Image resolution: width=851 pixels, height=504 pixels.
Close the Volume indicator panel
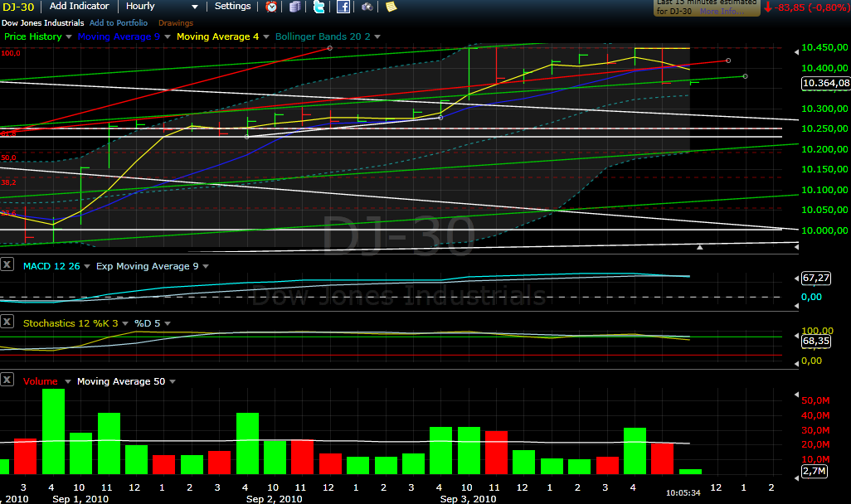pos(7,379)
